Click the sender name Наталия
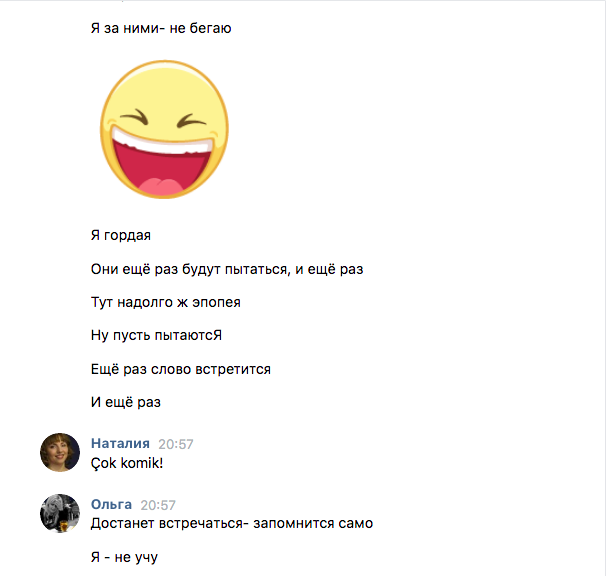The height and width of the screenshot is (576, 606). click(120, 443)
